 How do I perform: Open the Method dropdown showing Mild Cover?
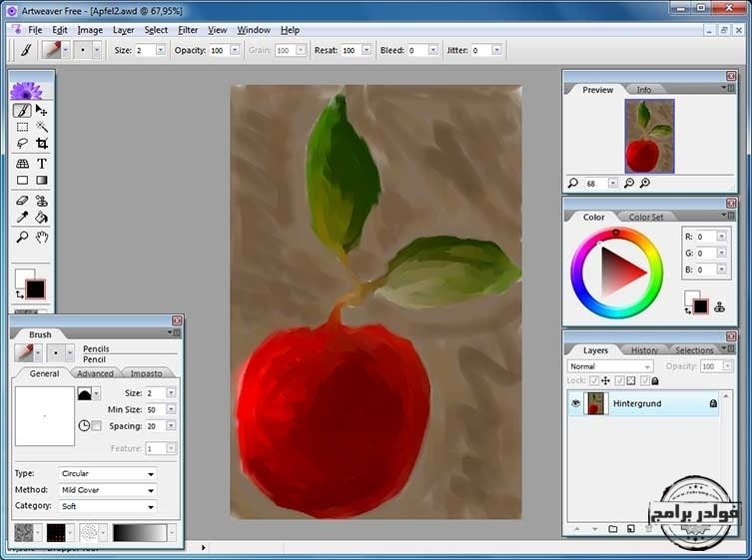(108, 490)
